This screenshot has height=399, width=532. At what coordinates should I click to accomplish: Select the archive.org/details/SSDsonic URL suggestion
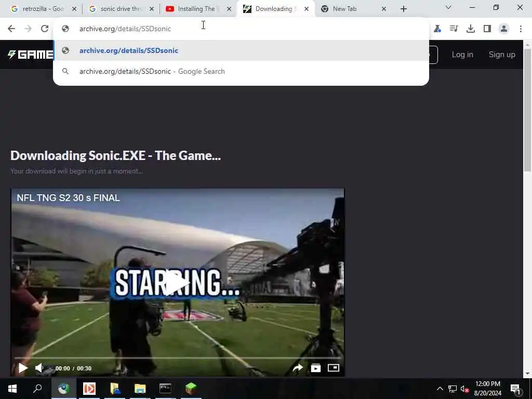(x=241, y=50)
